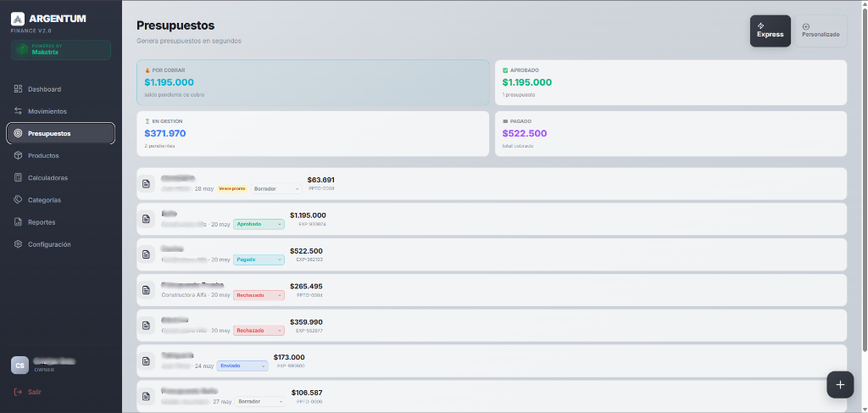Click the Argentum logo icon

(18, 19)
